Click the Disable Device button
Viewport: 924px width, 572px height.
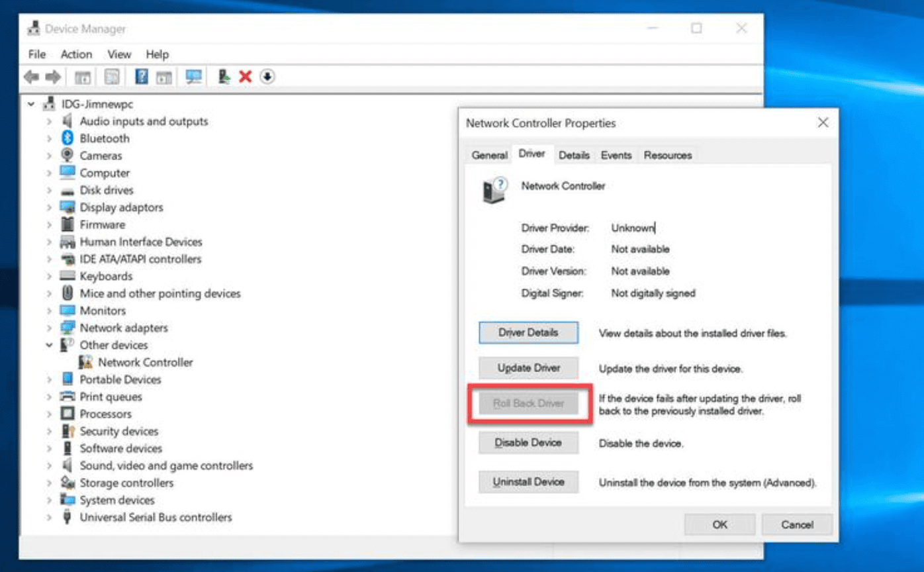pos(528,442)
